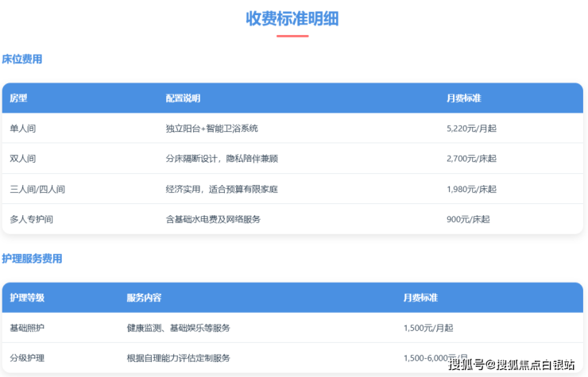
Task: Select the 900元/床起 price cell
Action: 466,219
